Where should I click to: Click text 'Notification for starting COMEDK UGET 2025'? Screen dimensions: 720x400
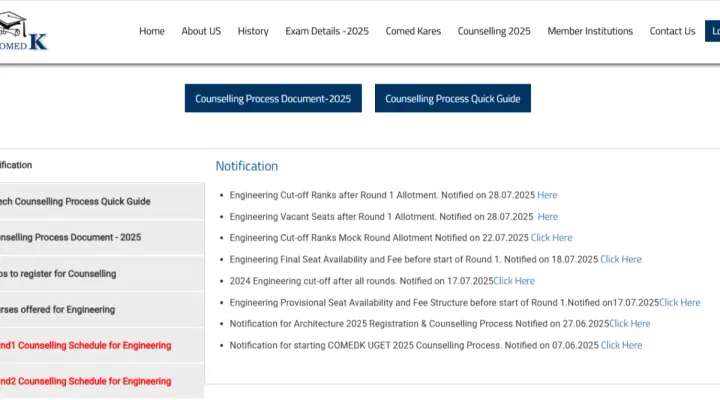point(322,345)
